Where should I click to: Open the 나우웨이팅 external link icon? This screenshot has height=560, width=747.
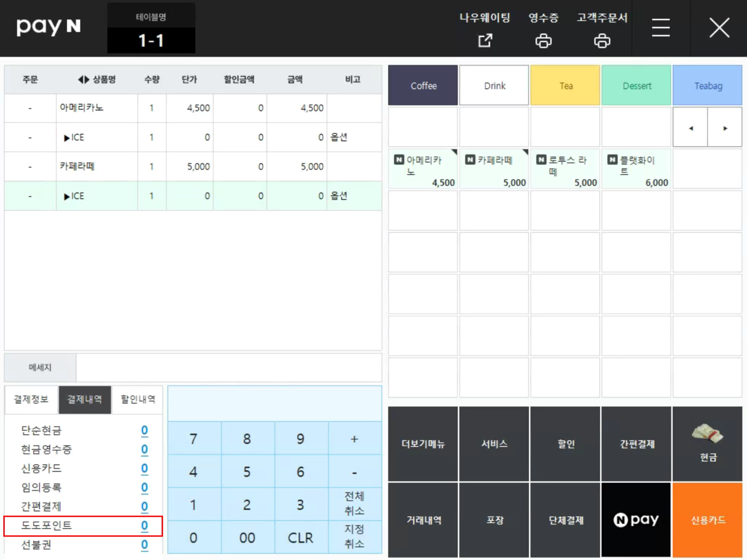coord(485,40)
